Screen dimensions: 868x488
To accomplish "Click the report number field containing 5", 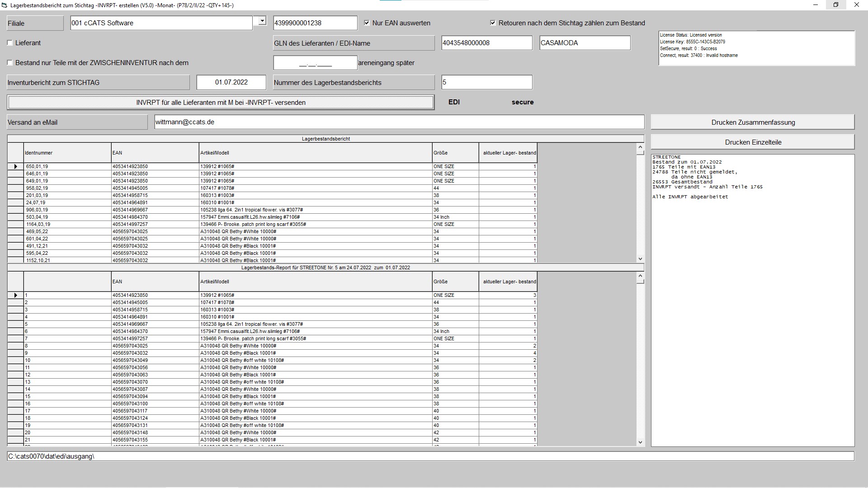I will pos(487,82).
